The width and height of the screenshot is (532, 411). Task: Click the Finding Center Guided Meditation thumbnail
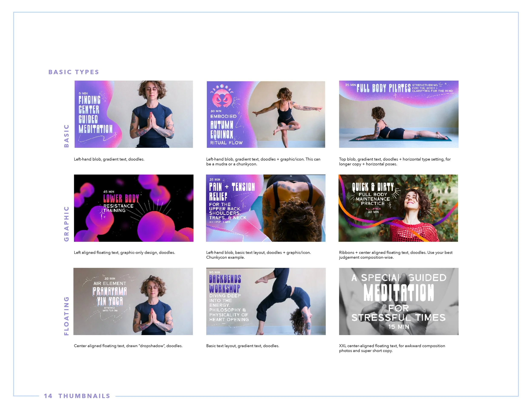[x=133, y=114]
